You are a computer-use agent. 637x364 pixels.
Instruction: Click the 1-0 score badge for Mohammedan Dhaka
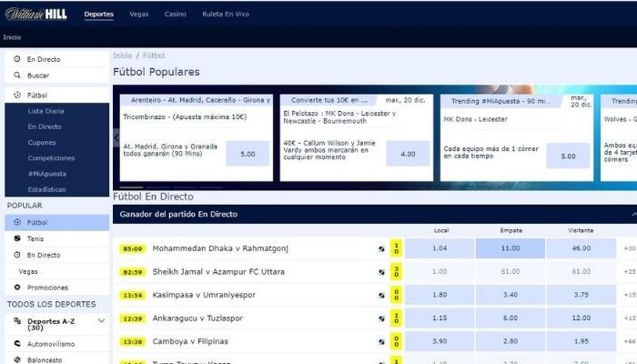click(x=396, y=248)
